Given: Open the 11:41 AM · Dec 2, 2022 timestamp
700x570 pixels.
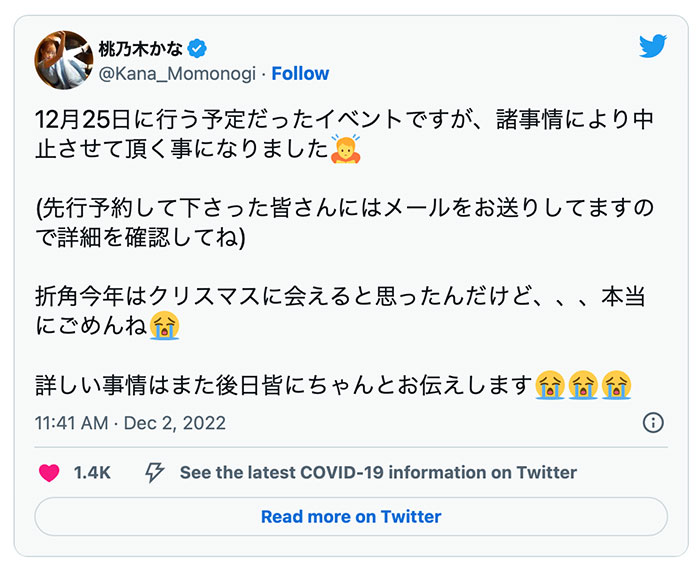Looking at the screenshot, I should point(130,423).
